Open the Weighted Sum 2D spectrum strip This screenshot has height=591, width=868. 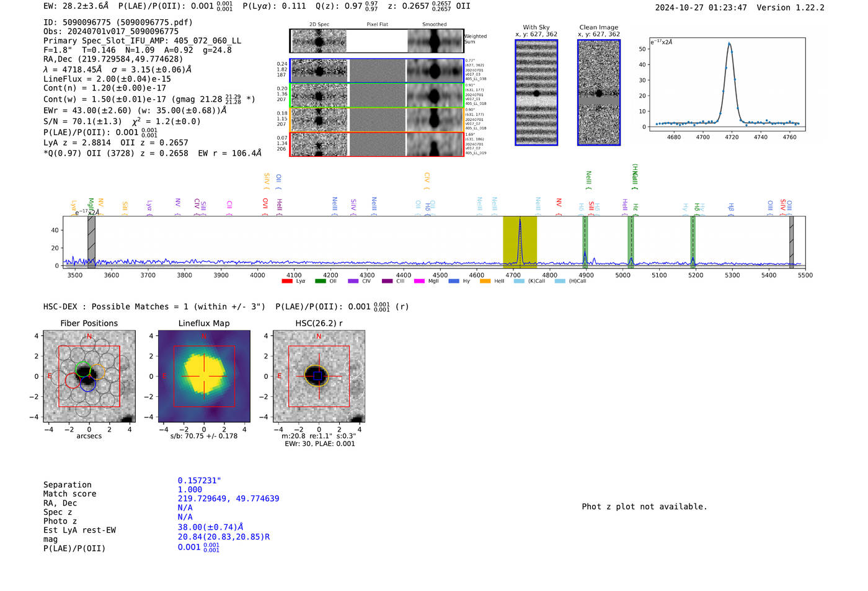pos(376,41)
